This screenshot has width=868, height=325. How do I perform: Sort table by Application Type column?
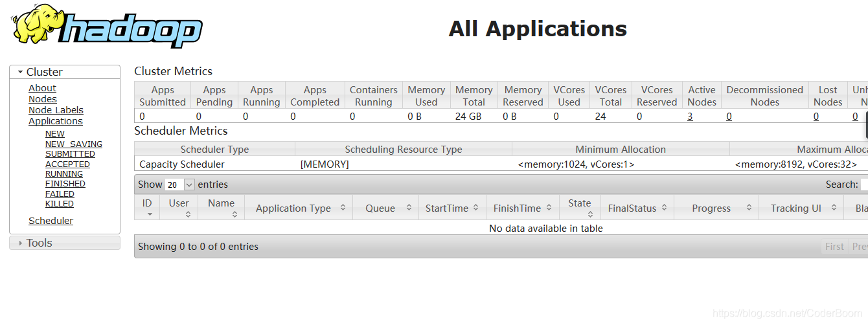299,208
